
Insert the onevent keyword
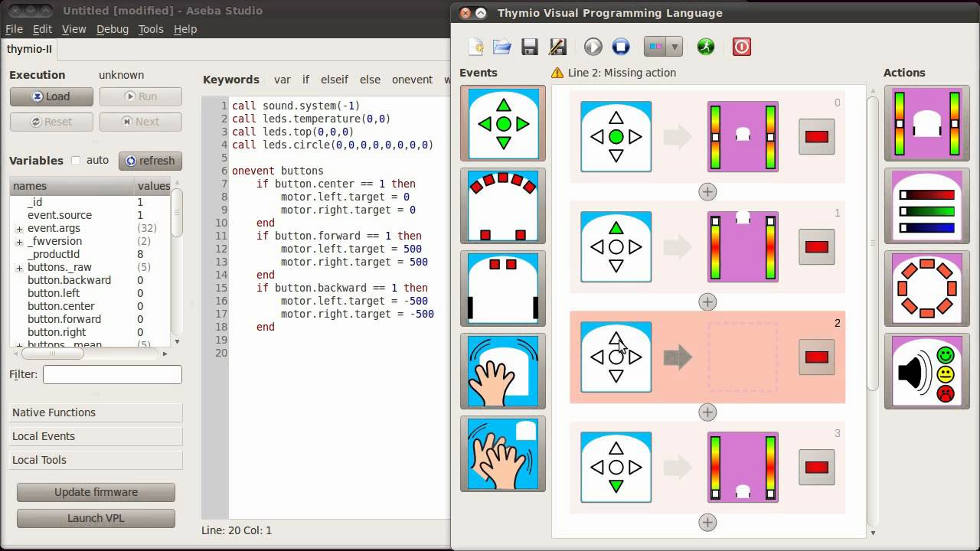tap(412, 80)
